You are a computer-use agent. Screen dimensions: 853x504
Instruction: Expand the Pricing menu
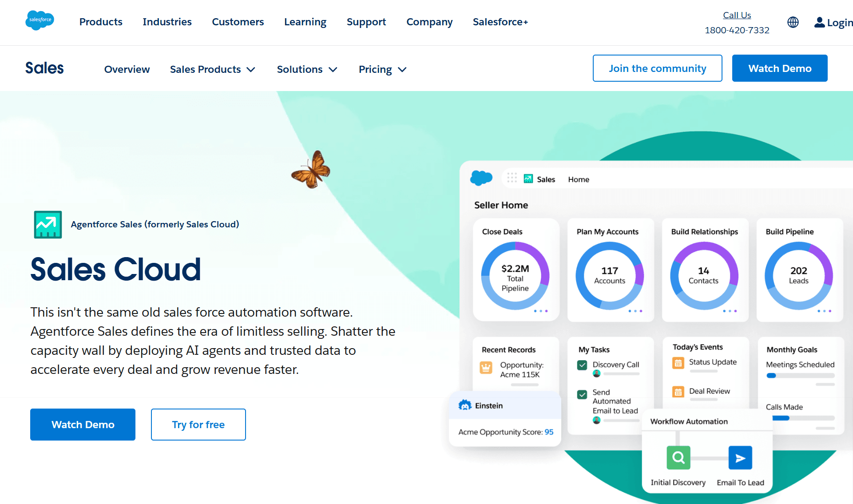coord(382,69)
